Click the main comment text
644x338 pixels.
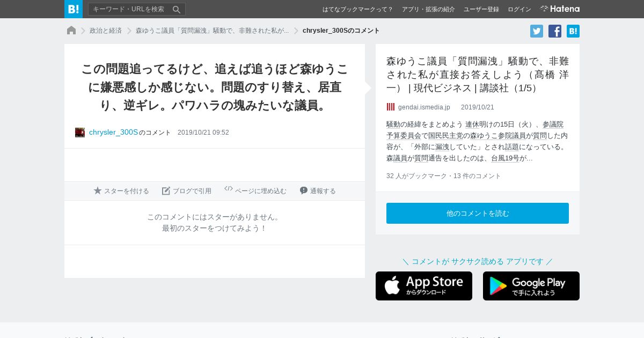pos(215,87)
